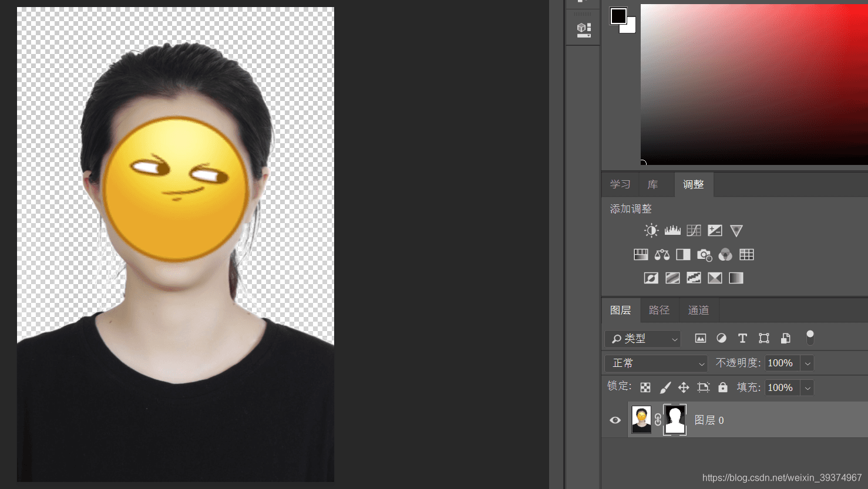Add a Channel Mixer adjustment layer
Viewport: 868px width, 489px height.
pyautogui.click(x=725, y=255)
